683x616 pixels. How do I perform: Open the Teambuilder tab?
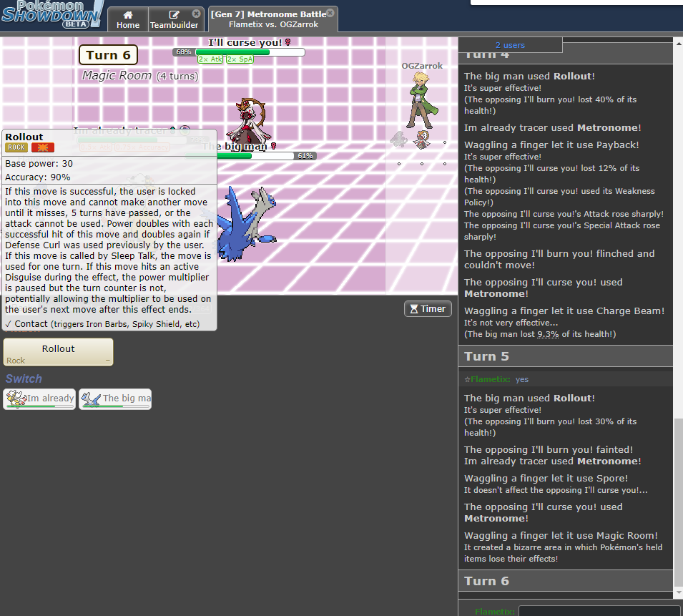pos(174,19)
